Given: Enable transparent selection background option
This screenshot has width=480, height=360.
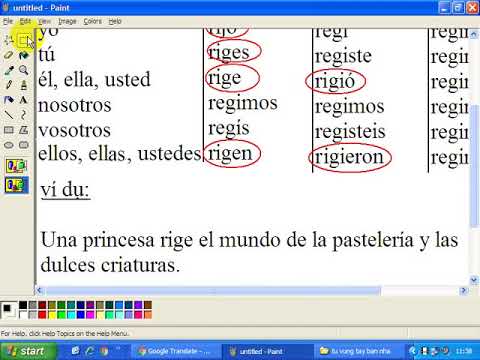Looking at the screenshot, I should point(17,185).
